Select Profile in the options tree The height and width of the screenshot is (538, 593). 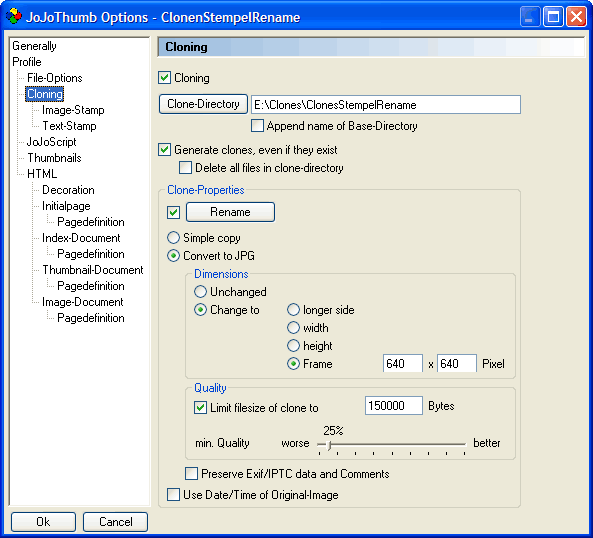coord(27,62)
